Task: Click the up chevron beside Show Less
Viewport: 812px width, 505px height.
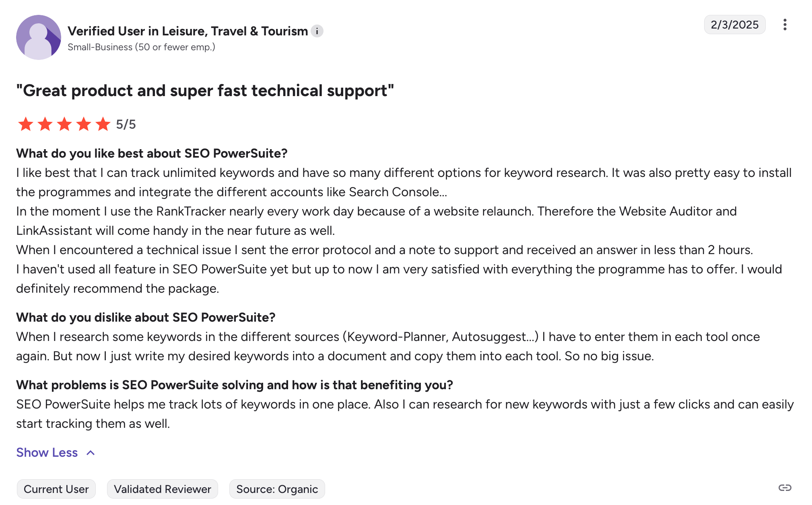Action: [x=91, y=453]
